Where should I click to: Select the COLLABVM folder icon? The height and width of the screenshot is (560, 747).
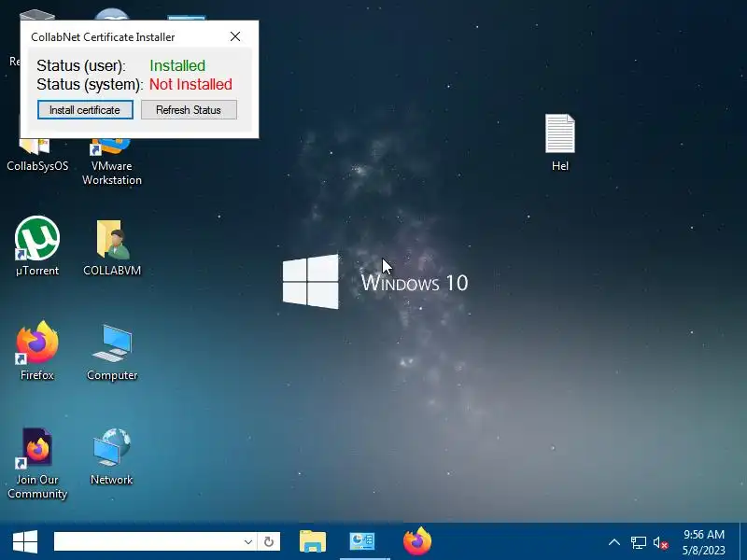pos(112,247)
